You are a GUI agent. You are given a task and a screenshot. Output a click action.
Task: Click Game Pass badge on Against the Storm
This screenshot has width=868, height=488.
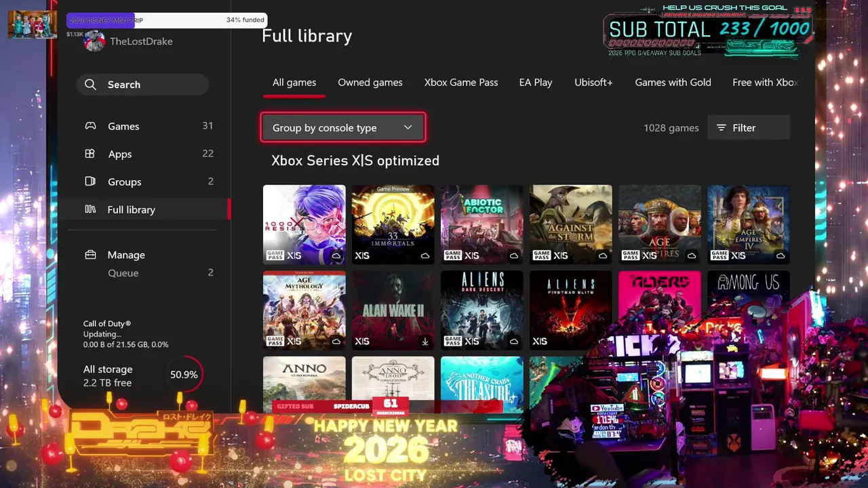coord(541,256)
